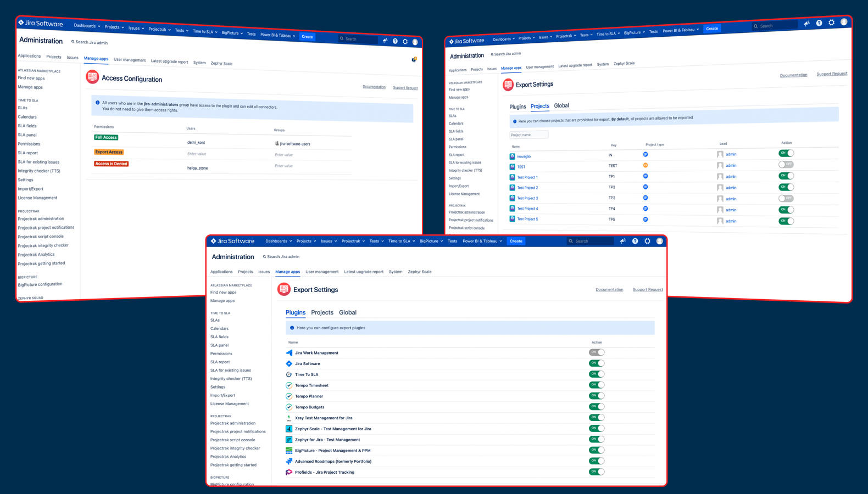Click Project name filter field in right window
868x494 pixels.
pyautogui.click(x=528, y=134)
